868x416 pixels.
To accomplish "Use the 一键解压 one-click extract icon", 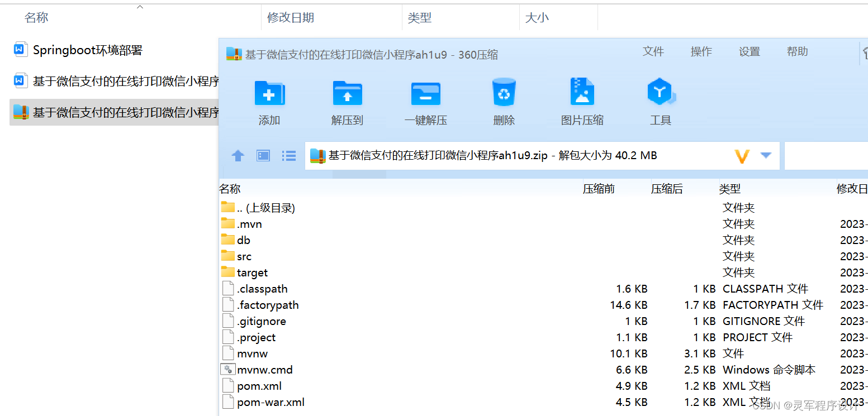I will pos(426,101).
